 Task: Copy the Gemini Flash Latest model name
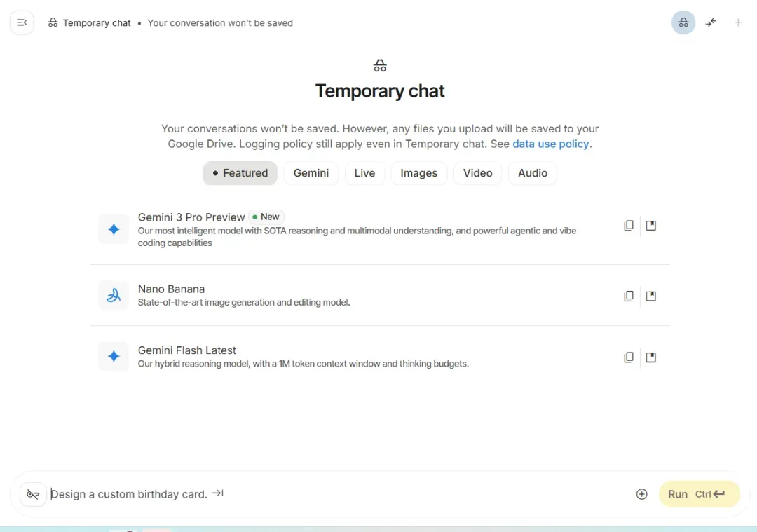pyautogui.click(x=628, y=357)
